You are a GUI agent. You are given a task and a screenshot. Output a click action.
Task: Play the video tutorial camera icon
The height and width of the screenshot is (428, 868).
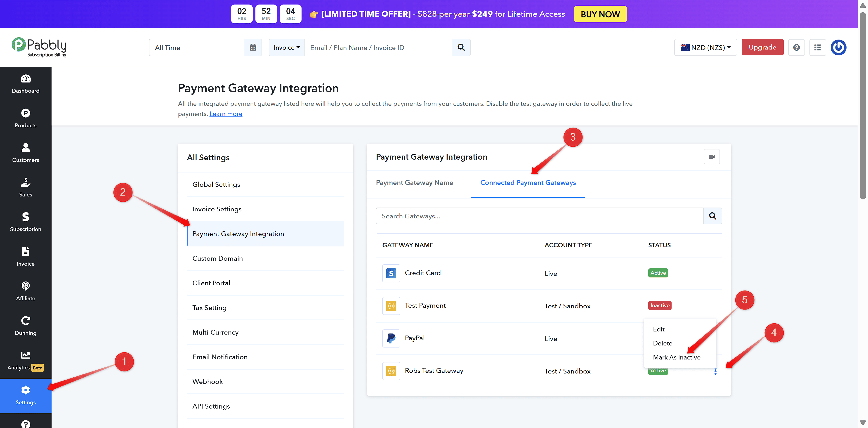pyautogui.click(x=712, y=157)
